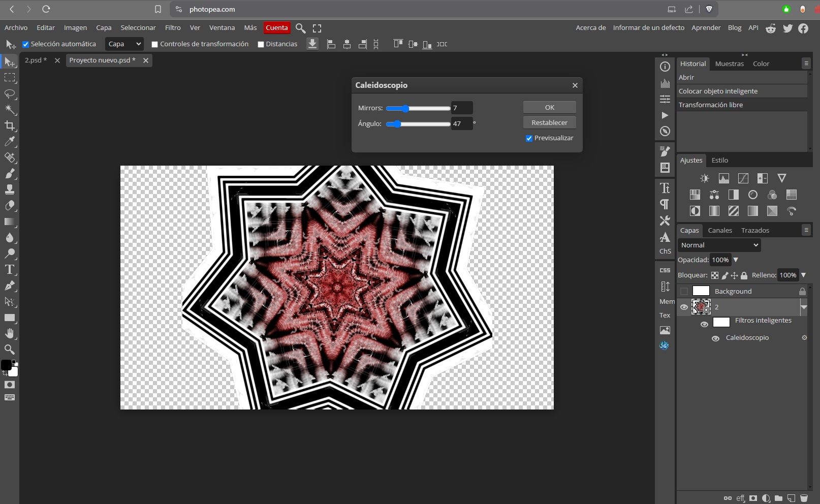Select the Hand tool
Image resolution: width=820 pixels, height=504 pixels.
10,334
